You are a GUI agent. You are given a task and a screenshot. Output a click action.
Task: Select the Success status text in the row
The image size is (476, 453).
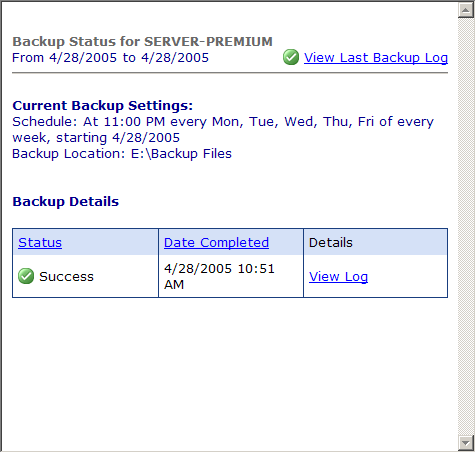tap(66, 277)
